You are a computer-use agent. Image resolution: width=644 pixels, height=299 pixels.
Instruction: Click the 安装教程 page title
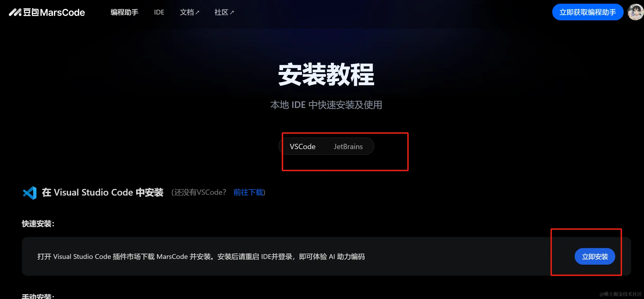(326, 75)
